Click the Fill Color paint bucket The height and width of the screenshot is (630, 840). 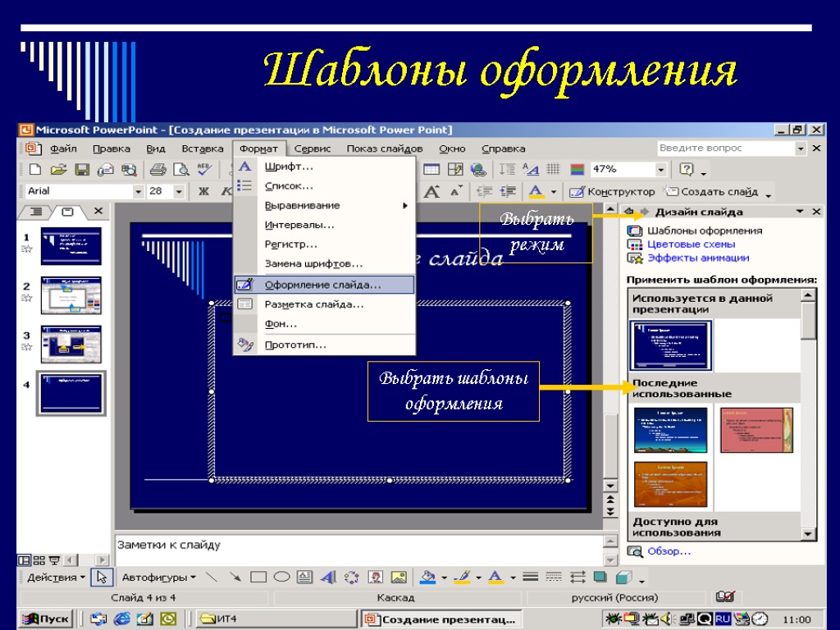[427, 577]
